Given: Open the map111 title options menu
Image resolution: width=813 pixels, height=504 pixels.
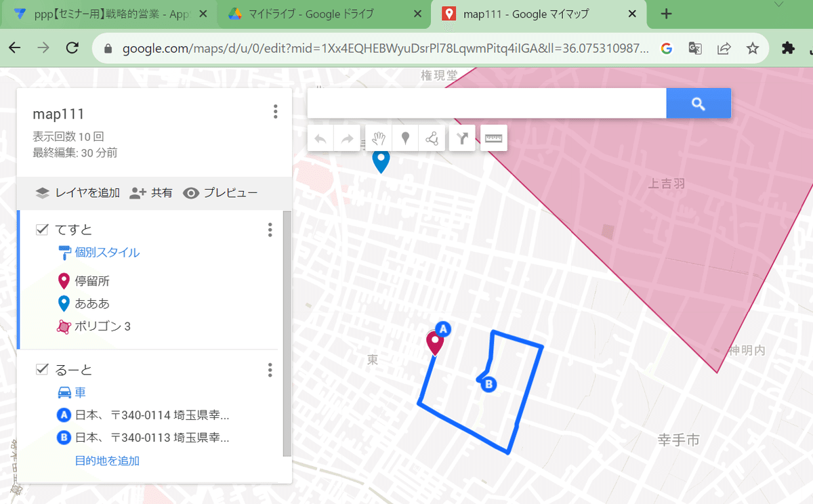Looking at the screenshot, I should point(275,112).
